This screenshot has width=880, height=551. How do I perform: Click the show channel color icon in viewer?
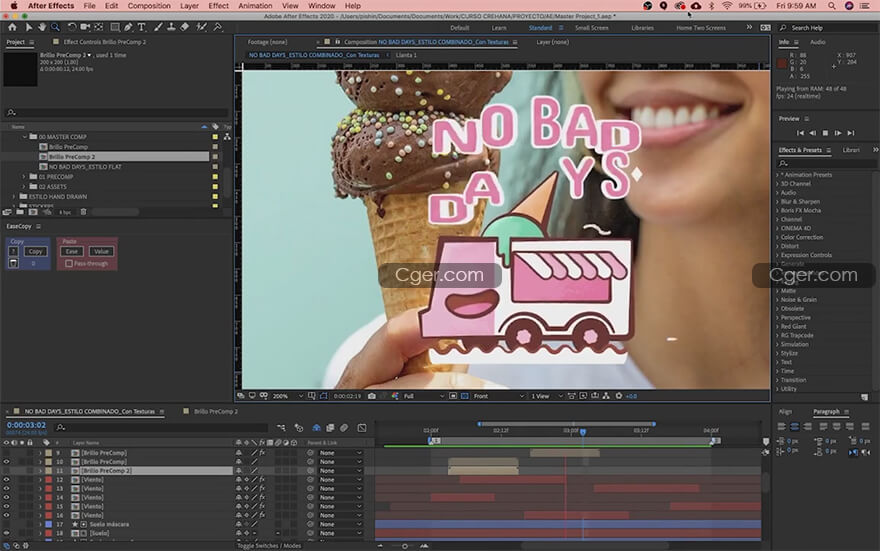click(395, 396)
